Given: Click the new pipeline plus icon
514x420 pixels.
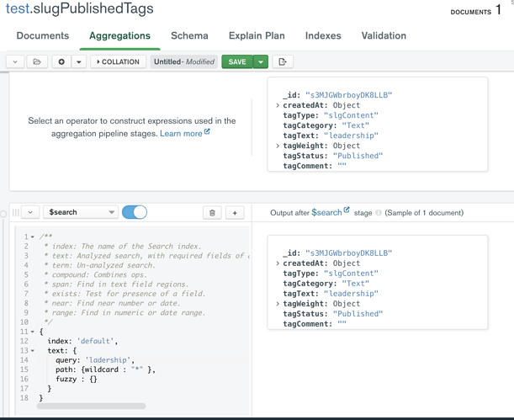Looking at the screenshot, I should 61,61.
